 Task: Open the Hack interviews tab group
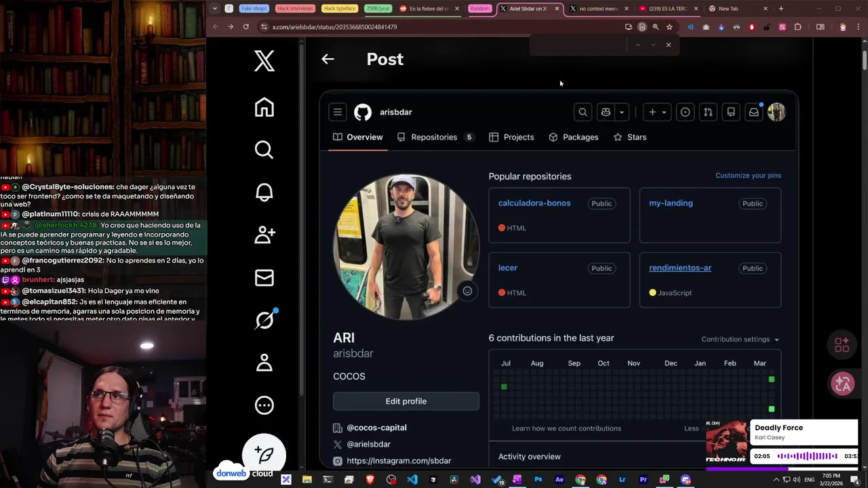click(295, 9)
